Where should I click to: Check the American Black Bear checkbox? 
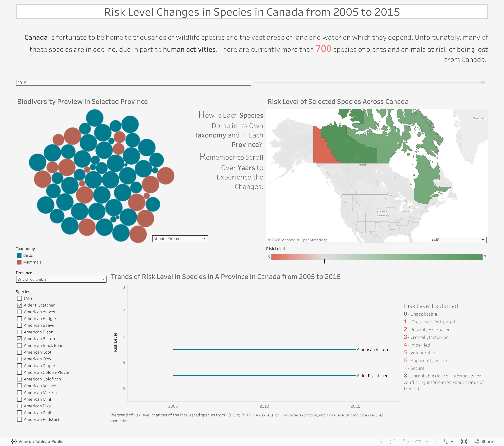[x=20, y=345]
